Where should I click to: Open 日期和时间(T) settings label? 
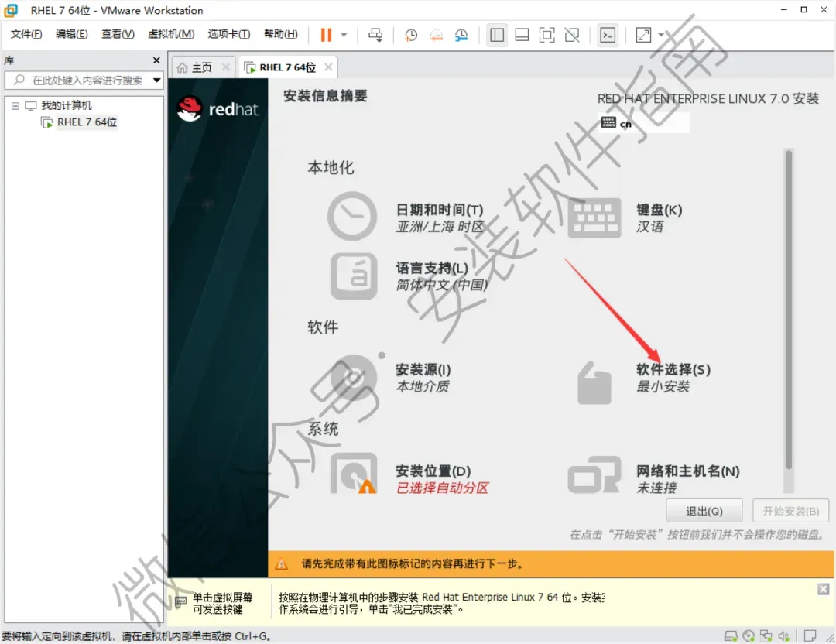coord(440,210)
